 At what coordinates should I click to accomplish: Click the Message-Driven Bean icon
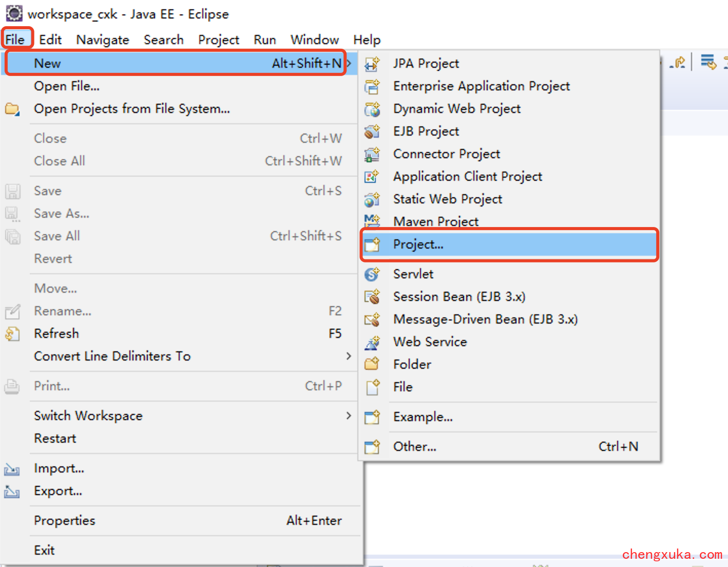[x=372, y=319]
